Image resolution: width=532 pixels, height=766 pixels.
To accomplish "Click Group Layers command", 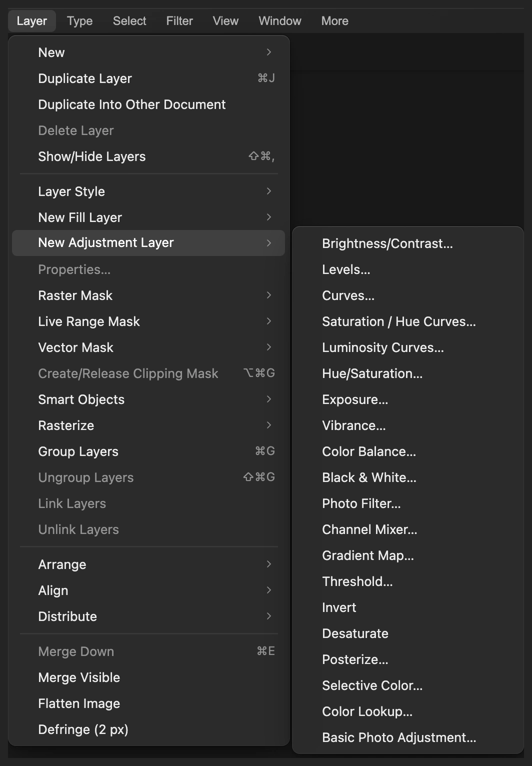I will click(148, 451).
